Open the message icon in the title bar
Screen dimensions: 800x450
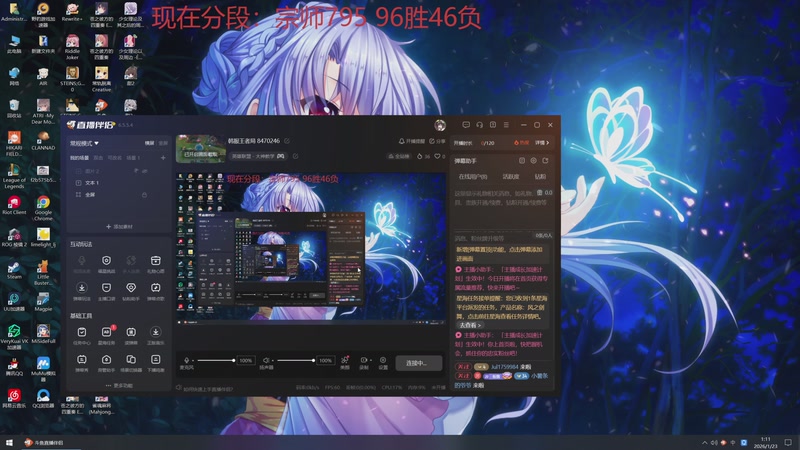(466, 124)
